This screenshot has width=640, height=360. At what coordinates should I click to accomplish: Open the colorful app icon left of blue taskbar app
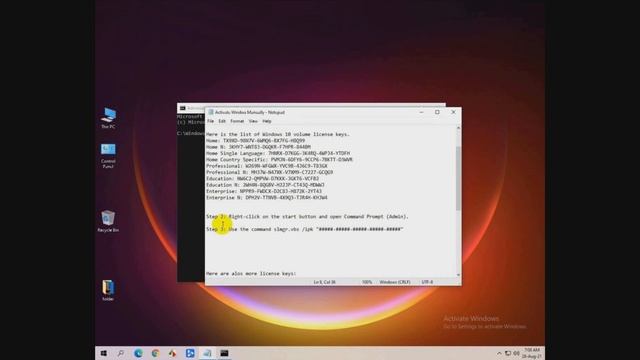click(172, 353)
